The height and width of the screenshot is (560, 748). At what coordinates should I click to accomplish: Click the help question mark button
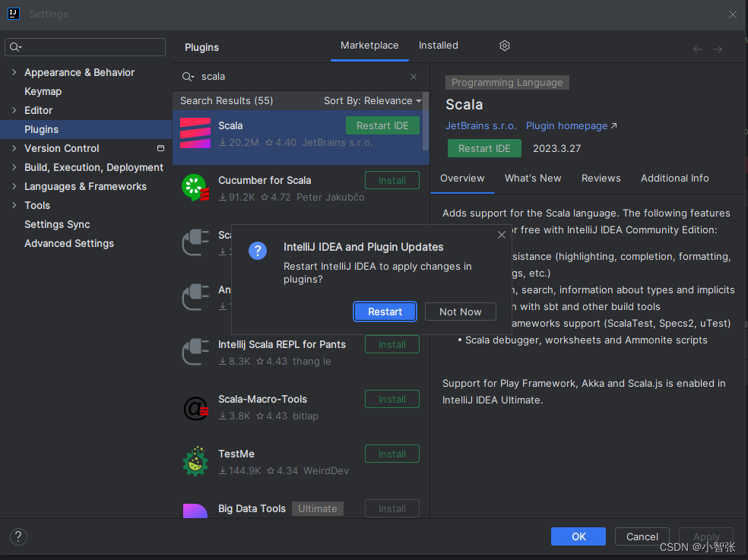(18, 536)
